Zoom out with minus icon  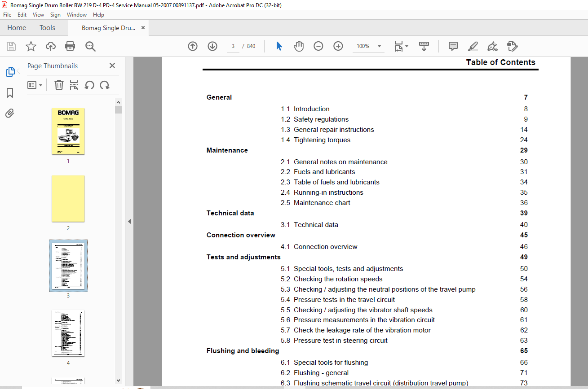click(318, 46)
